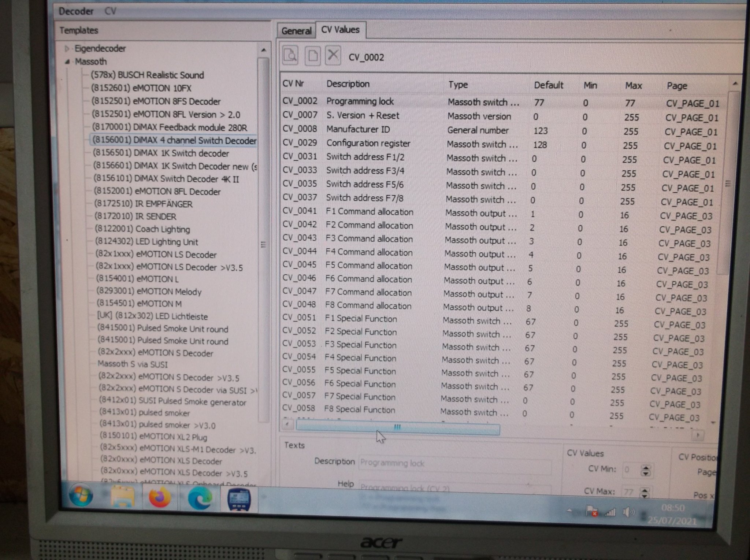Select IR EMPFÄNGER template
This screenshot has width=750, height=560.
point(143,204)
